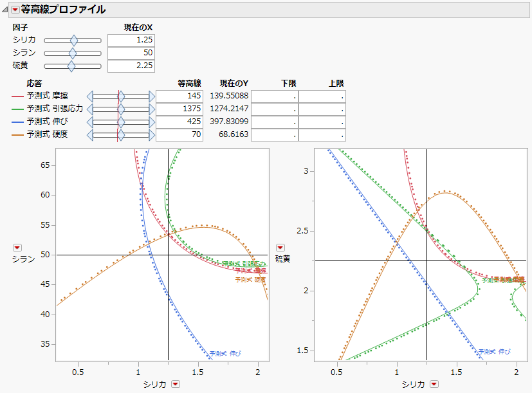Image resolution: width=532 pixels, height=393 pixels.
Task: Click the red line color legend for 予測式 摩擦
Action: click(x=17, y=96)
